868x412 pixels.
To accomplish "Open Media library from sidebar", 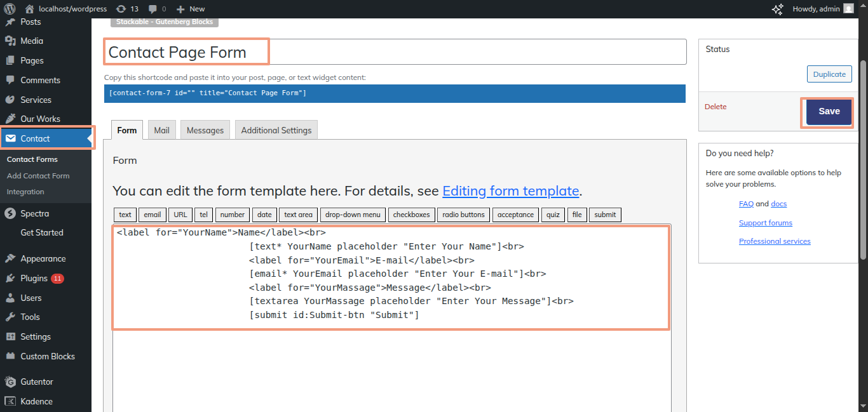I will 32,41.
